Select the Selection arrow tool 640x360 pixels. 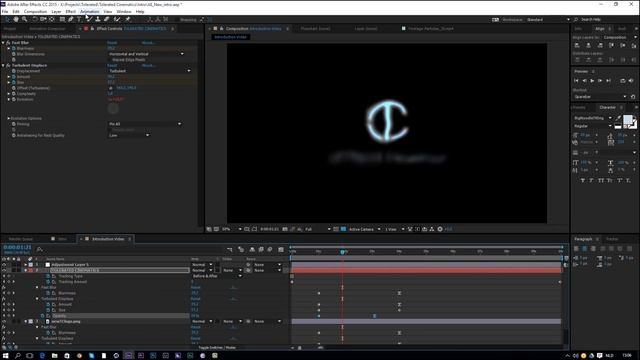coord(8,20)
